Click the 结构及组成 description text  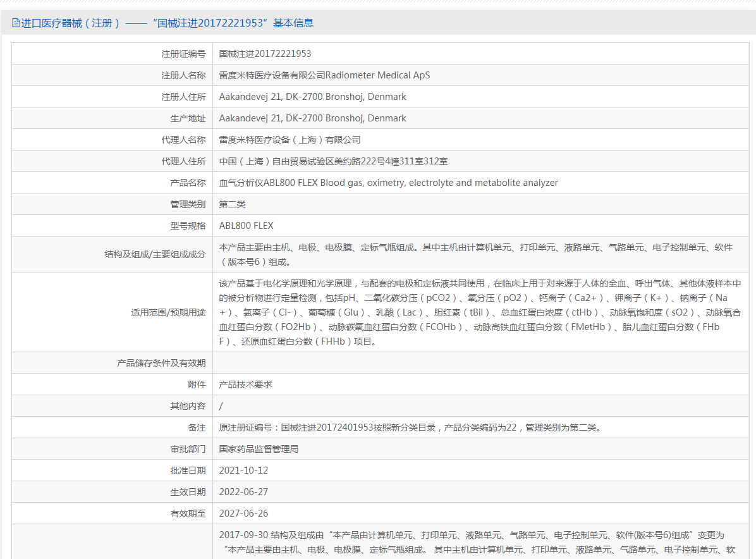475,254
